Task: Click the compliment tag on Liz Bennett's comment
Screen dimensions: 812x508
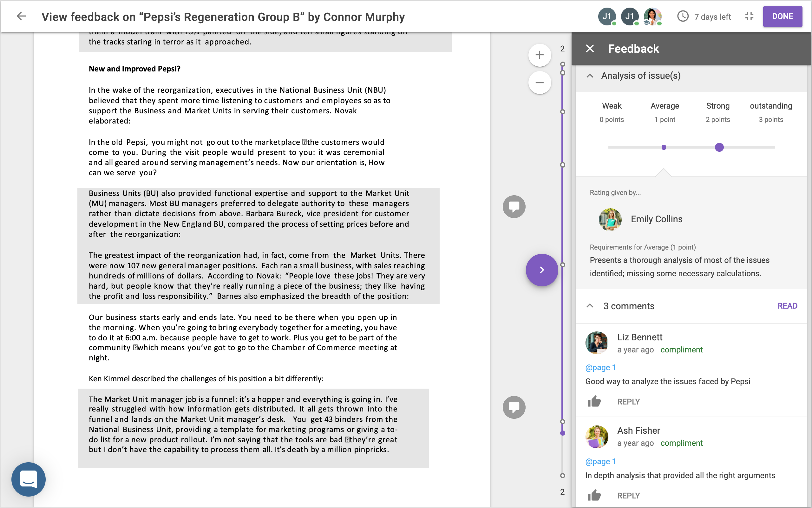Action: tap(681, 350)
